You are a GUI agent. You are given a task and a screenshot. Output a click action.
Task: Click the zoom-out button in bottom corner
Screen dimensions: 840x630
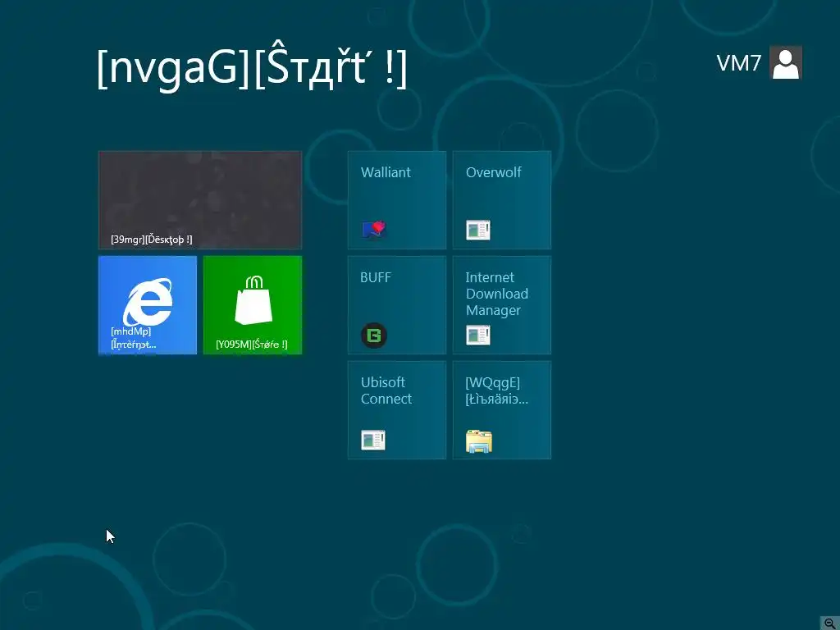tap(830, 623)
